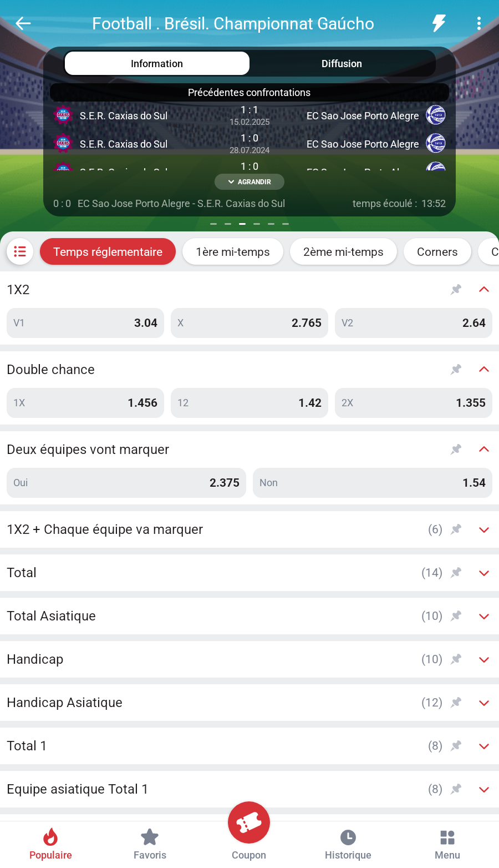Pin the Total Asiatique market
499x868 pixels.
click(456, 616)
